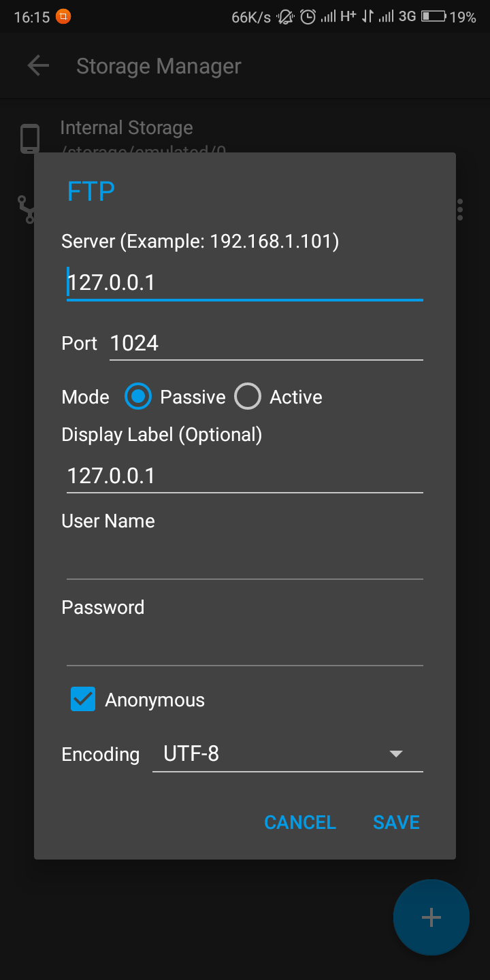Select the Passive mode radio button
The height and width of the screenshot is (980, 490).
tap(137, 396)
